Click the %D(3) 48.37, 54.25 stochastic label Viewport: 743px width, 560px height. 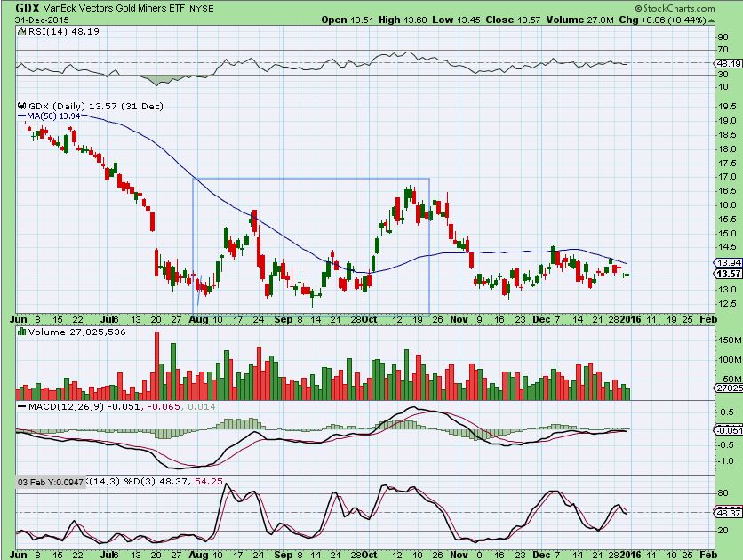click(173, 482)
